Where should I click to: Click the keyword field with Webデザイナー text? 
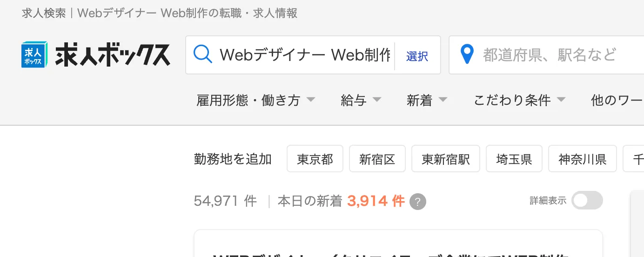coord(305,55)
